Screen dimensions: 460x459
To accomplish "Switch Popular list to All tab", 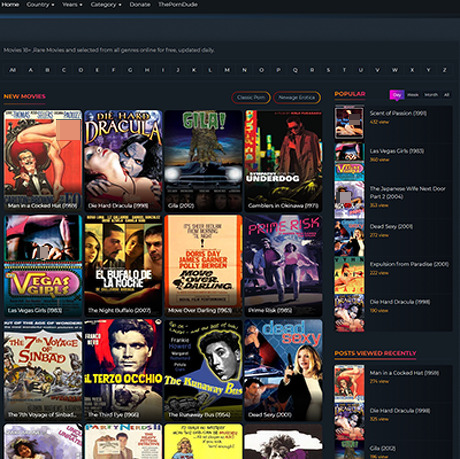I will (446, 95).
